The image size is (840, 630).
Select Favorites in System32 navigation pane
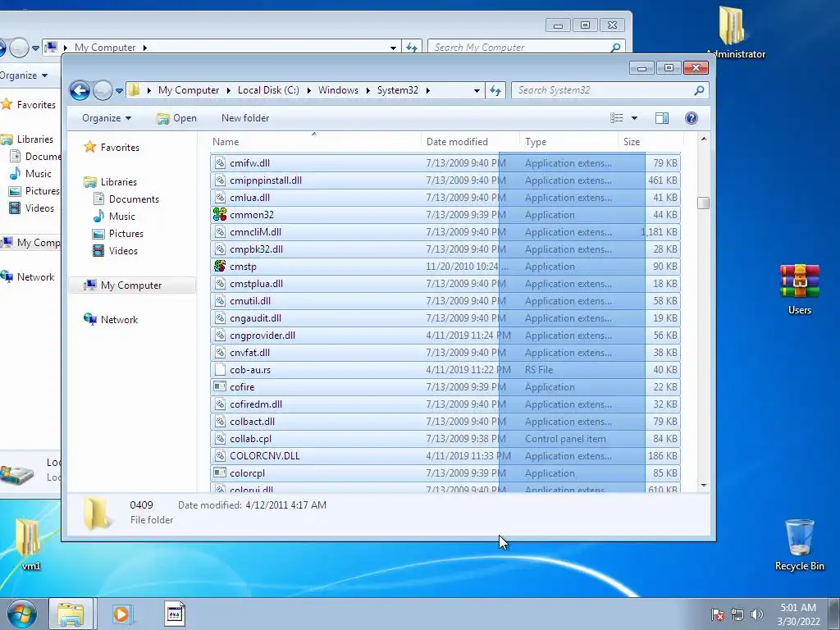[120, 148]
